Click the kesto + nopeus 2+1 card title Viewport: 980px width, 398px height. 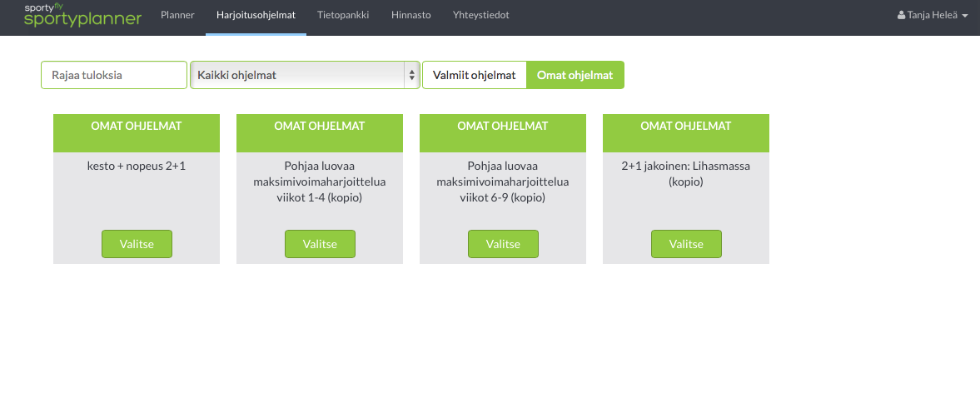coord(137,167)
